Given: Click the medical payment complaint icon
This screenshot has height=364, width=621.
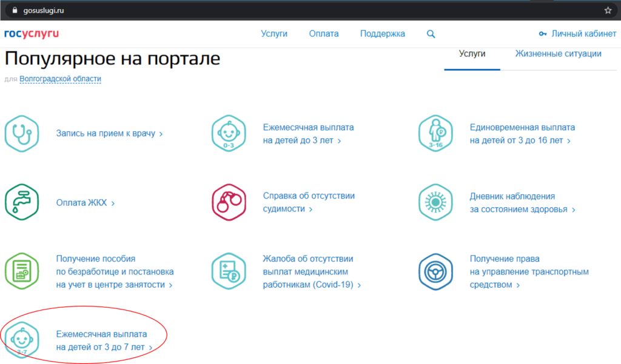Looking at the screenshot, I should [229, 271].
